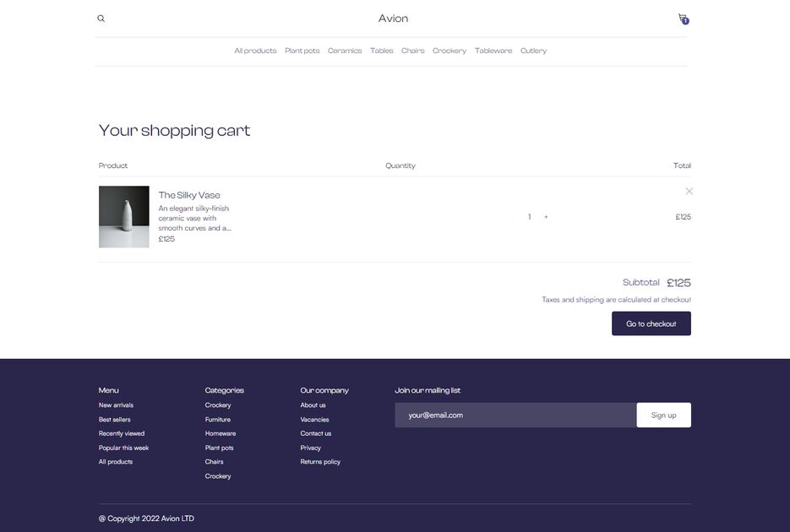Screen dimensions: 790x532
Task: Go to Tables in the top navigation
Action: [x=381, y=51]
